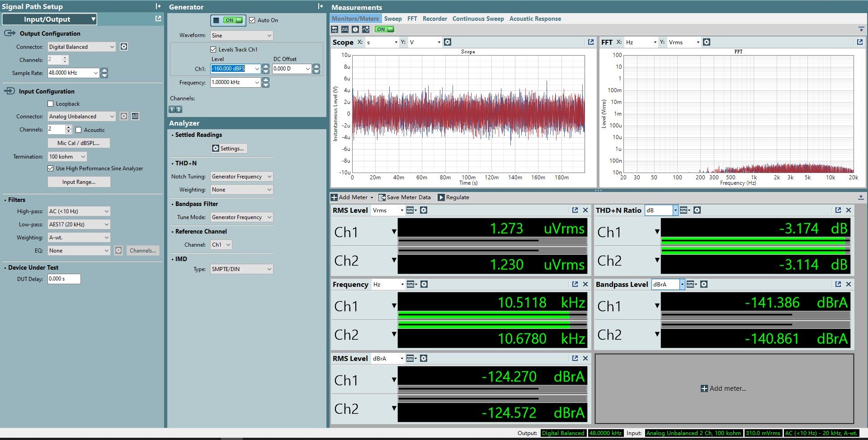This screenshot has height=440, width=868.
Task: Open the High-pass filter dropdown
Action: (x=79, y=211)
